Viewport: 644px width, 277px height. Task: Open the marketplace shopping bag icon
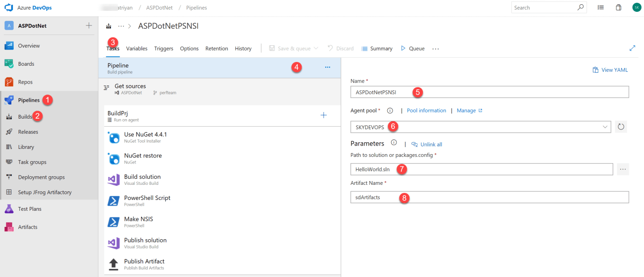(x=618, y=8)
